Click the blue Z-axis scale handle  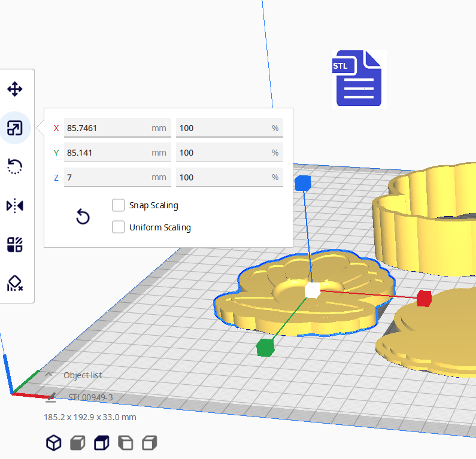[x=303, y=183]
